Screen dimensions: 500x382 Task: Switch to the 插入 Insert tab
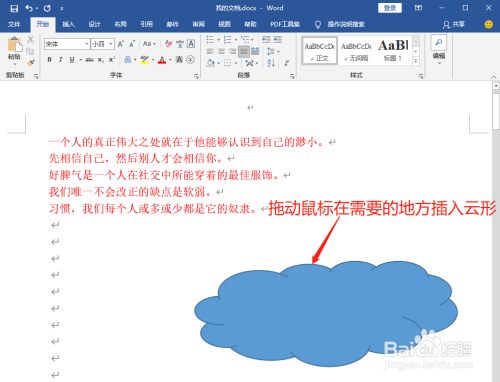(x=68, y=24)
